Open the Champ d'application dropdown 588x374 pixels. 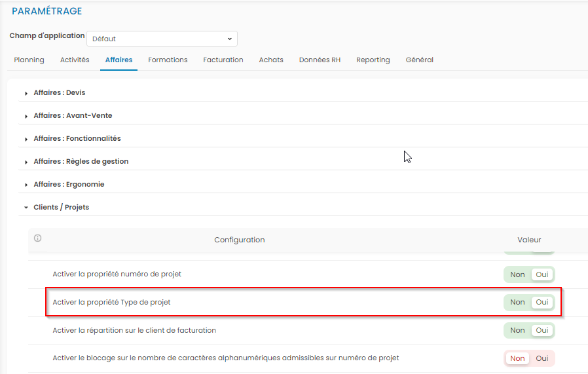(x=162, y=39)
